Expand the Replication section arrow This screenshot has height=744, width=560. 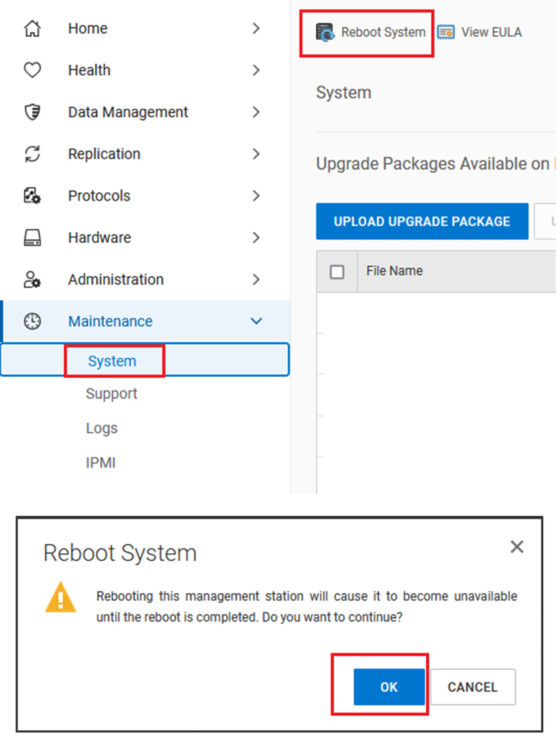pyautogui.click(x=256, y=154)
